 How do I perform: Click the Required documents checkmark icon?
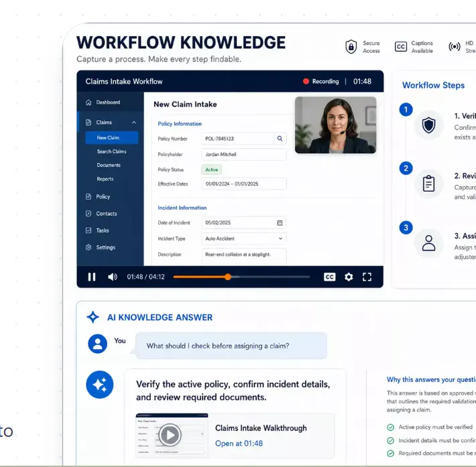390,454
